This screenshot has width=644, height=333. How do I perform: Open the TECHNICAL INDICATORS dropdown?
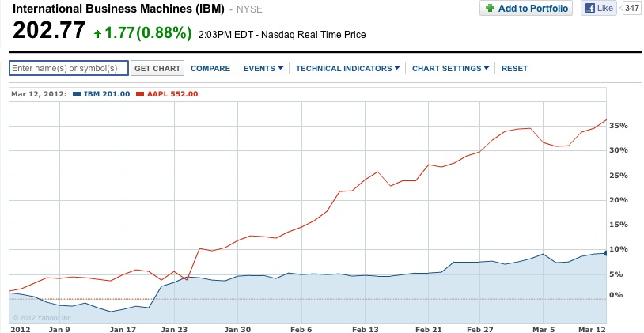[x=347, y=69]
